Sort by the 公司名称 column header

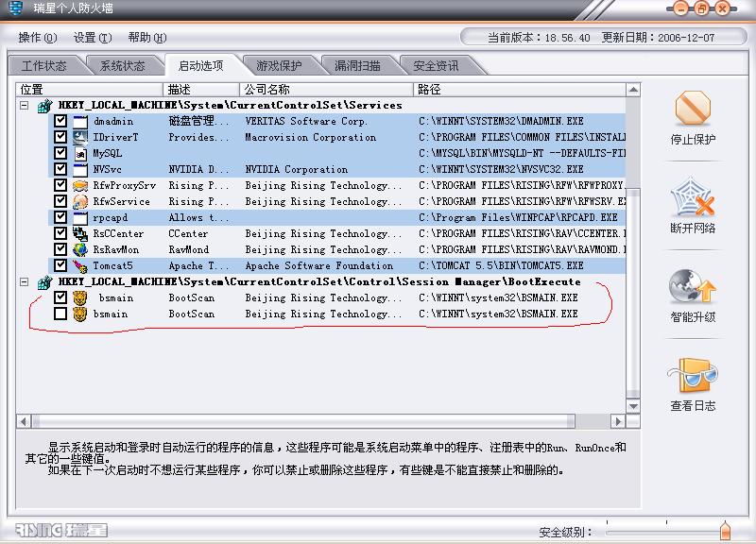pyautogui.click(x=326, y=90)
